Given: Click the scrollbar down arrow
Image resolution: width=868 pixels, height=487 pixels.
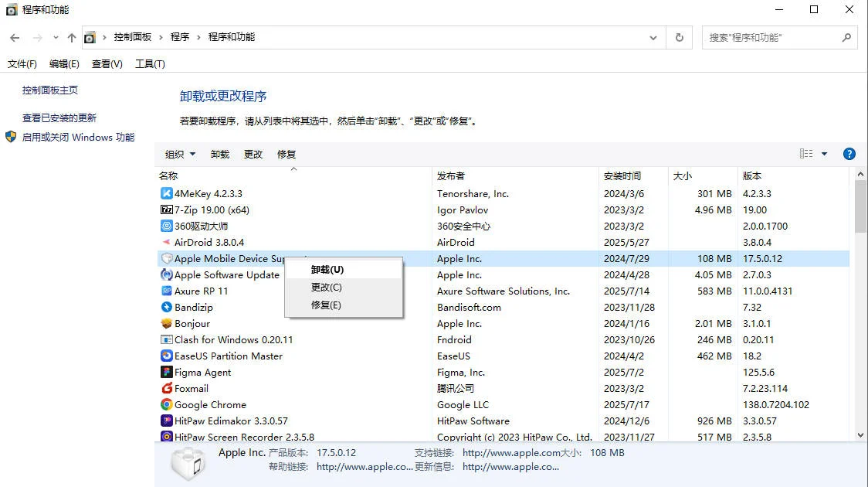Looking at the screenshot, I should tap(860, 435).
